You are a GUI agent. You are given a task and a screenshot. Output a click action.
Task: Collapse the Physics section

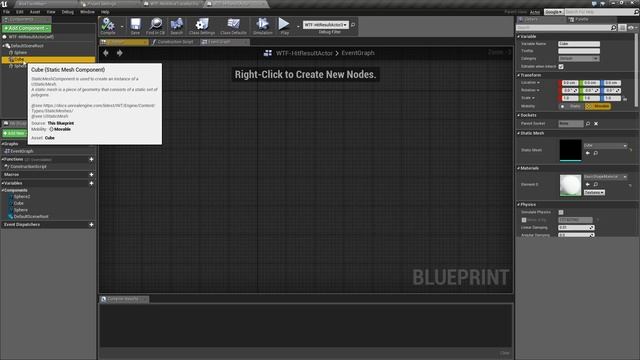click(519, 205)
